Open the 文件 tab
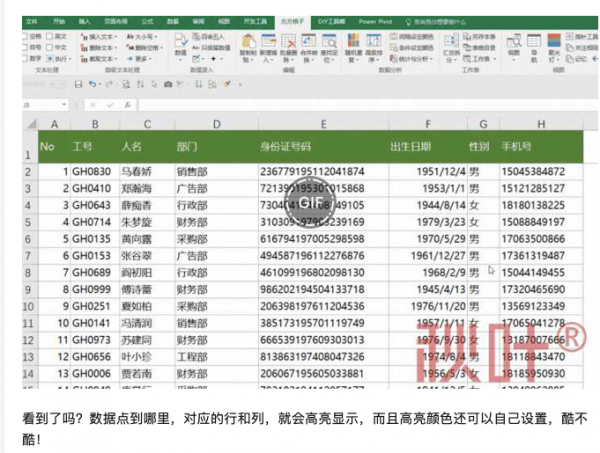 32,22
